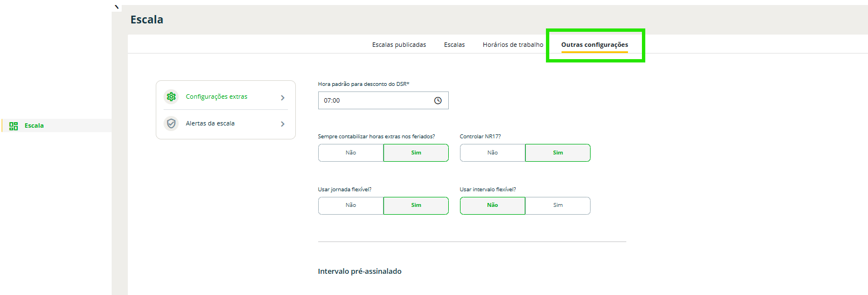Open the clock icon time picker
Viewport: 868px width, 295px height.
(x=438, y=101)
